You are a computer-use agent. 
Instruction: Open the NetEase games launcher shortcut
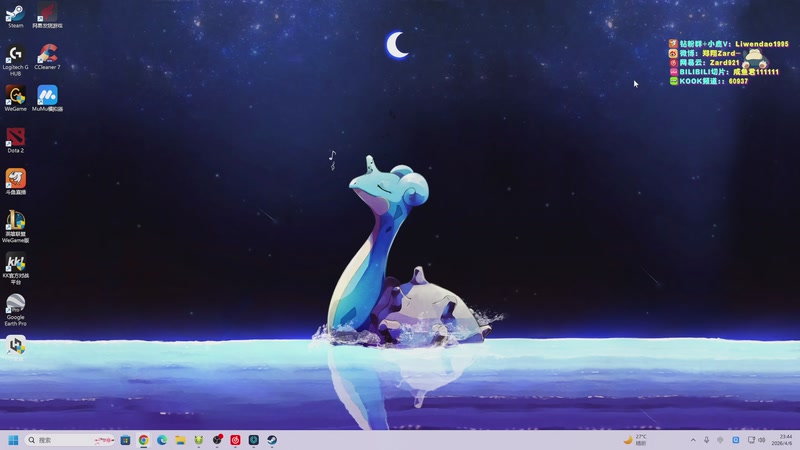(47, 16)
